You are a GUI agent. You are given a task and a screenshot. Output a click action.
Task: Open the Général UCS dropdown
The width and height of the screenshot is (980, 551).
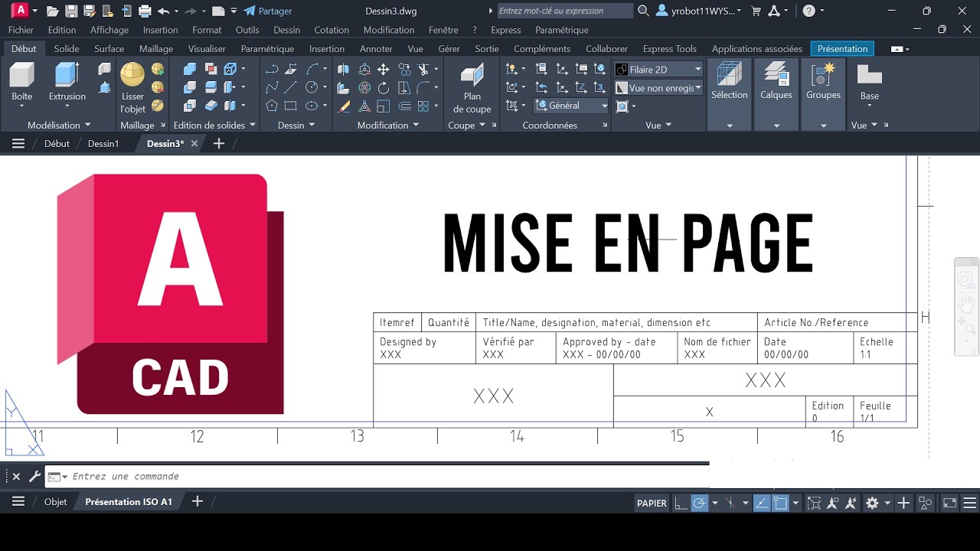[x=571, y=106]
